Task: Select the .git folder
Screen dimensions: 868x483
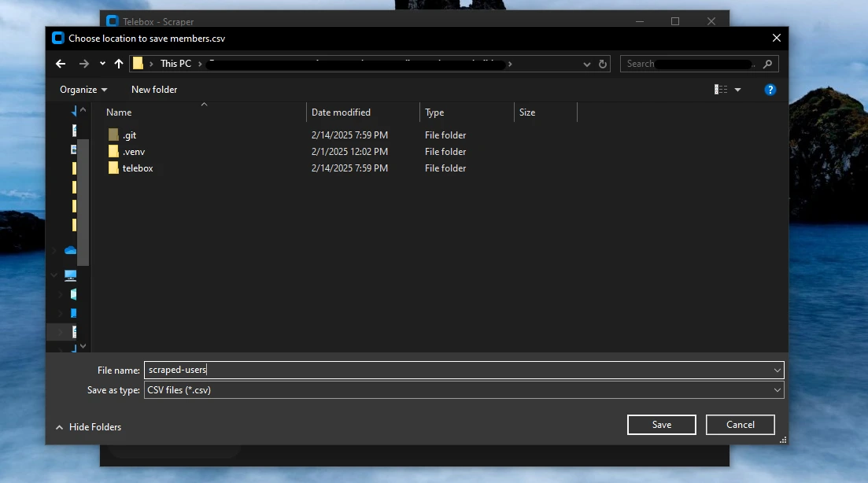Action: click(x=129, y=135)
